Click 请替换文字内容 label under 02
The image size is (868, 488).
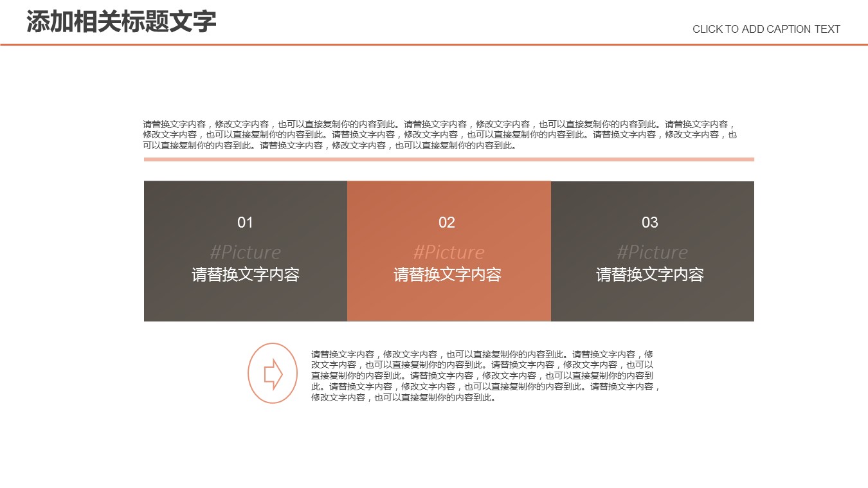point(448,275)
